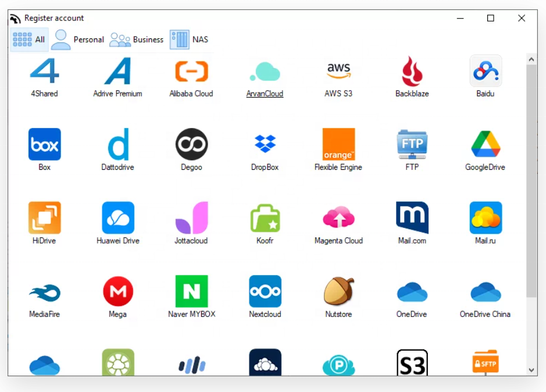Click the DropBox icon
The height and width of the screenshot is (392, 546).
pyautogui.click(x=265, y=144)
